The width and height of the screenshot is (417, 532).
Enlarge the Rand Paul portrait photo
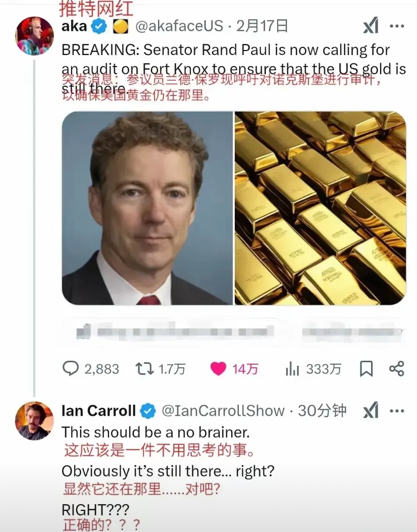point(147,208)
